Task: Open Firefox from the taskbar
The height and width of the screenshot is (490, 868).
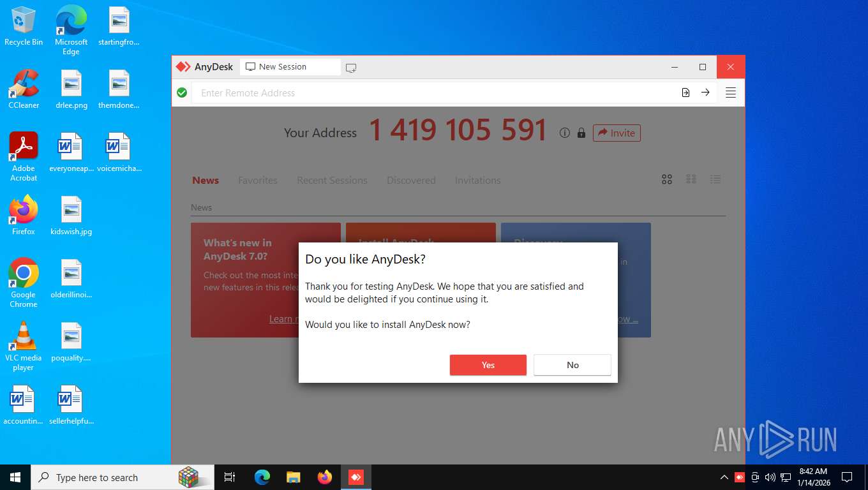Action: (325, 477)
